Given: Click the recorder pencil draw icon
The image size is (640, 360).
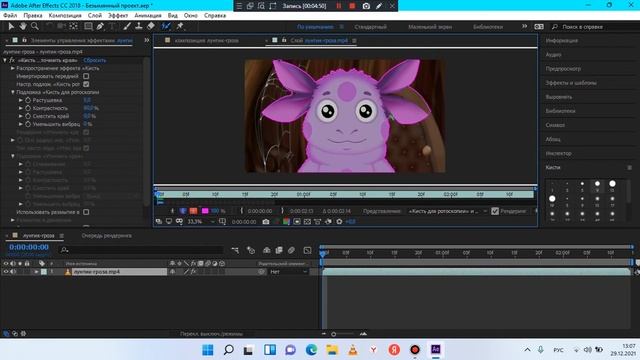Looking at the screenshot, I should [x=379, y=6].
